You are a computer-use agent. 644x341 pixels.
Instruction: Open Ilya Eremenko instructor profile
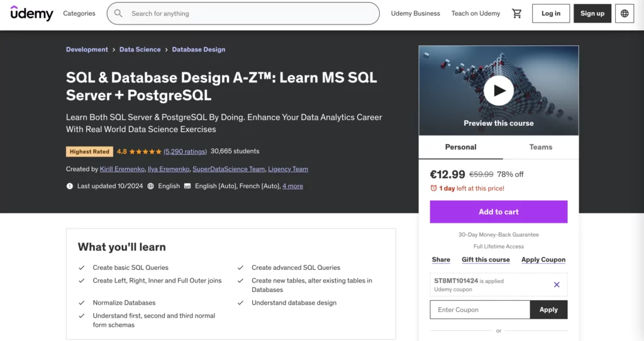(169, 169)
